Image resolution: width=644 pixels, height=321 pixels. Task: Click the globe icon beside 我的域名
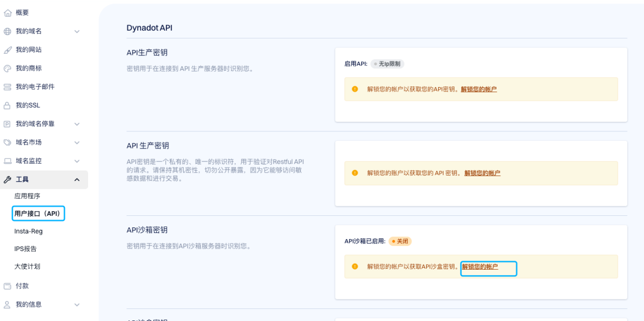coord(8,31)
